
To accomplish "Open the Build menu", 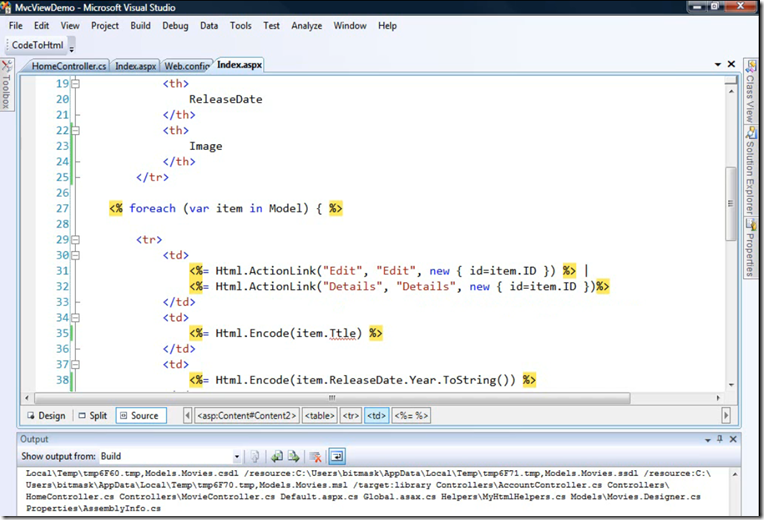I will coord(140,26).
